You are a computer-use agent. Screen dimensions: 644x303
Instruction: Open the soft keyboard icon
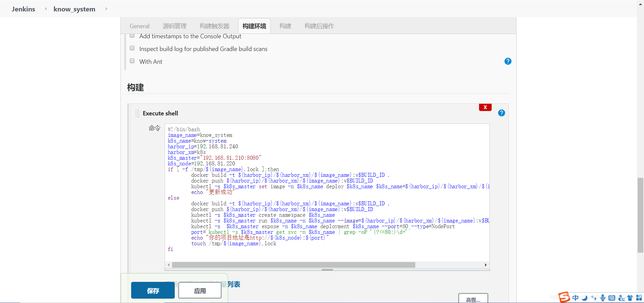pyautogui.click(x=612, y=298)
